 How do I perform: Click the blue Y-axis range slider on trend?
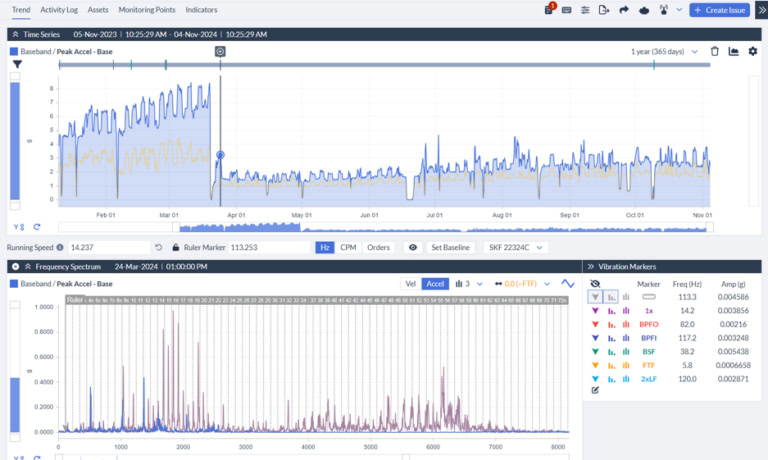pyautogui.click(x=15, y=141)
